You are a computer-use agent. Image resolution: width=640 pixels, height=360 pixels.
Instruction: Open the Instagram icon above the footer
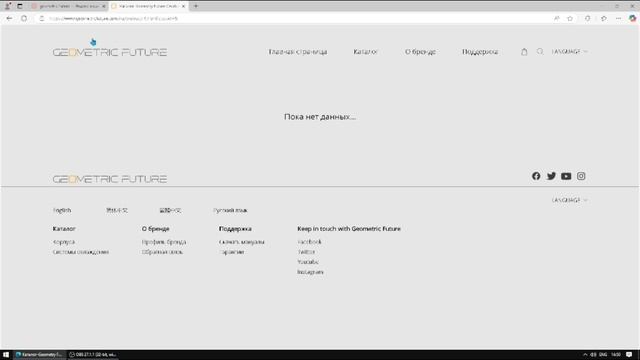coord(581,176)
